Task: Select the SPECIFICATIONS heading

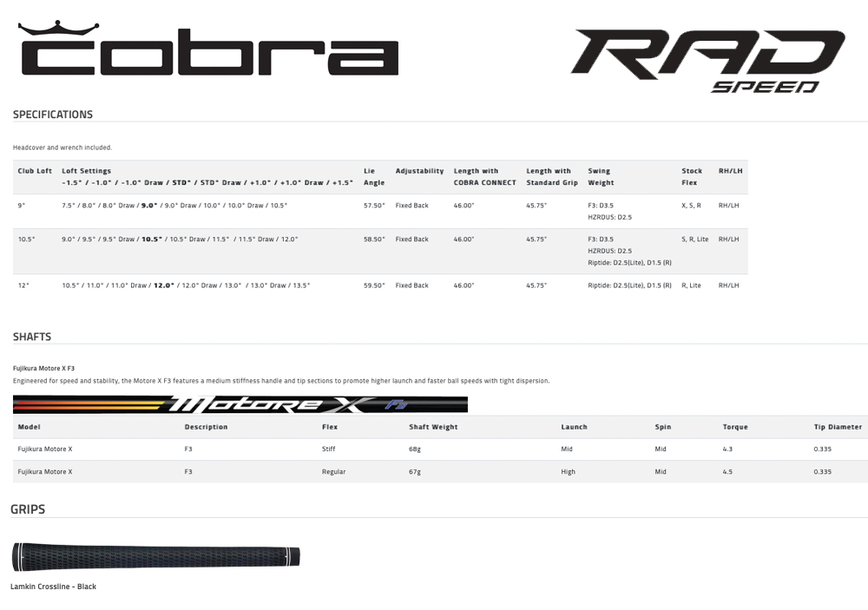Action: pyautogui.click(x=53, y=115)
